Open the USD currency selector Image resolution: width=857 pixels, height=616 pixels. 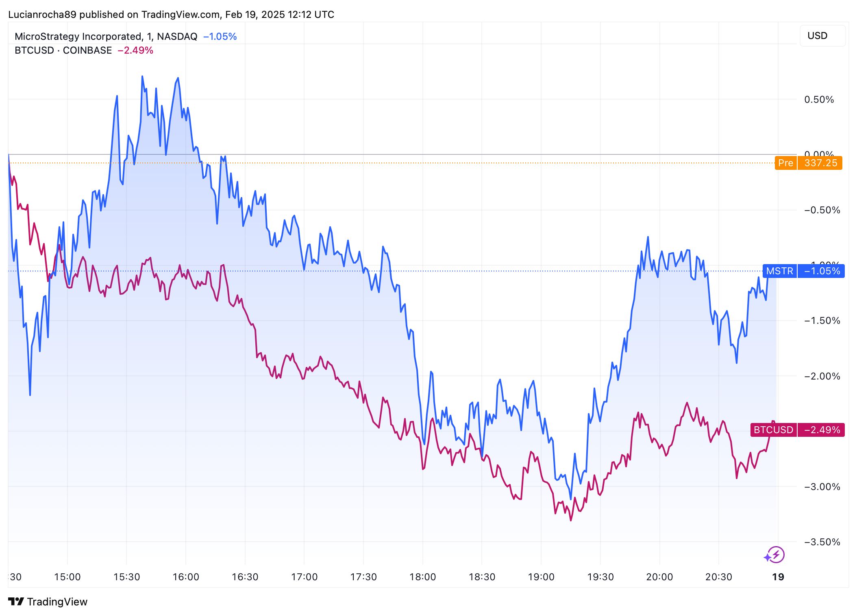822,36
